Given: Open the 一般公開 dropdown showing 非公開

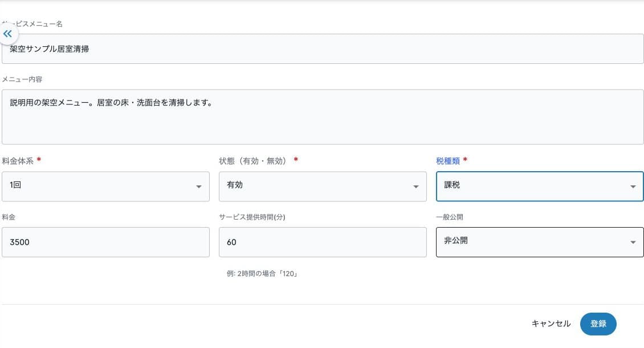Looking at the screenshot, I should [x=540, y=242].
